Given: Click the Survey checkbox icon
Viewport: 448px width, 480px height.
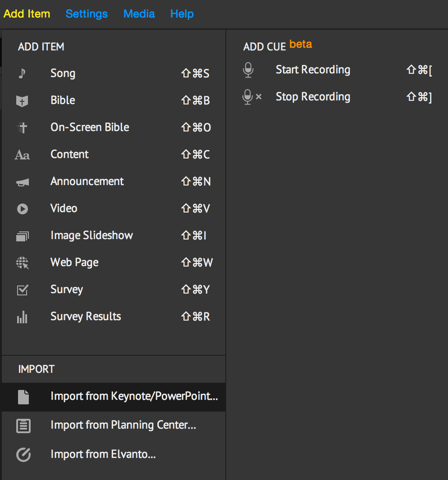Looking at the screenshot, I should (23, 290).
